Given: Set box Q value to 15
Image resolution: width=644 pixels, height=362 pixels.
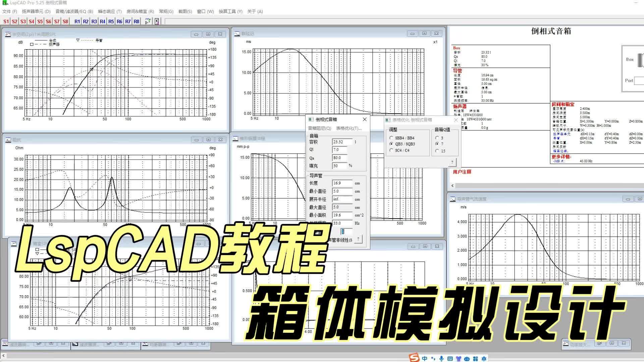Looking at the screenshot, I should (440, 151).
